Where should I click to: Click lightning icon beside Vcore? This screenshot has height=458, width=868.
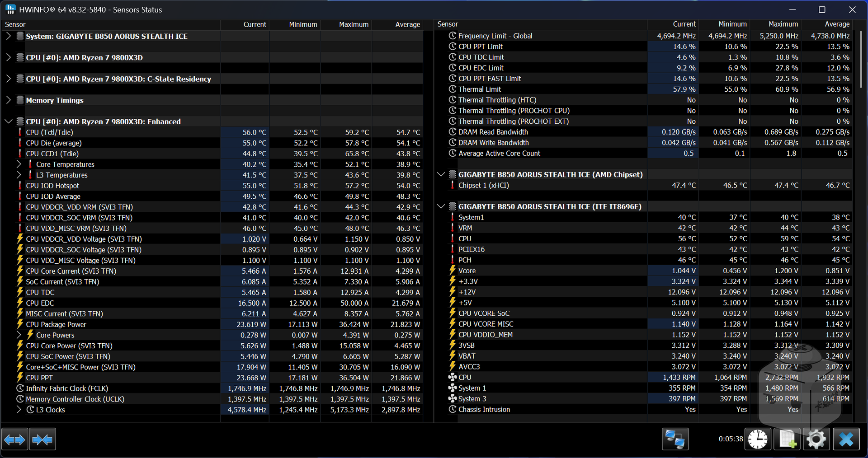coord(453,271)
